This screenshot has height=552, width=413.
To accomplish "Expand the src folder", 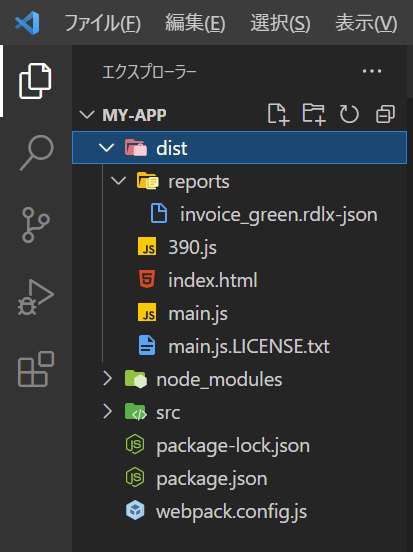I will [x=107, y=412].
